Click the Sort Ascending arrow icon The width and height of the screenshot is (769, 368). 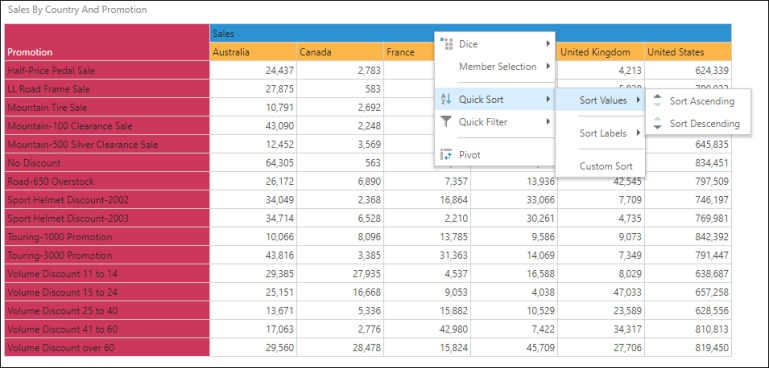(658, 101)
